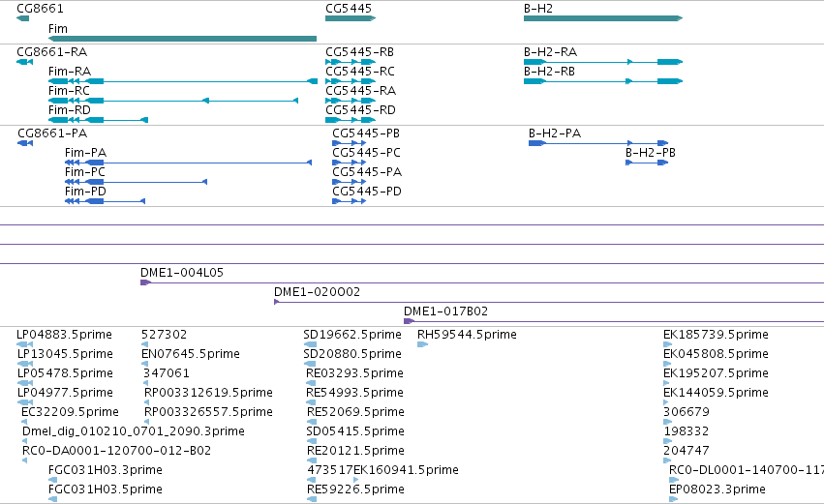Click the EP08023.3prime EST
The width and height of the screenshot is (824, 504).
[x=673, y=499]
